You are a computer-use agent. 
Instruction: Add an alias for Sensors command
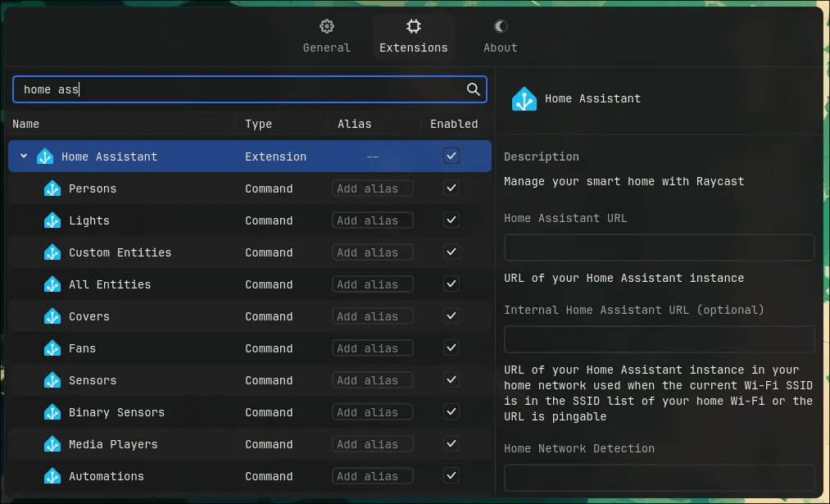pos(372,380)
